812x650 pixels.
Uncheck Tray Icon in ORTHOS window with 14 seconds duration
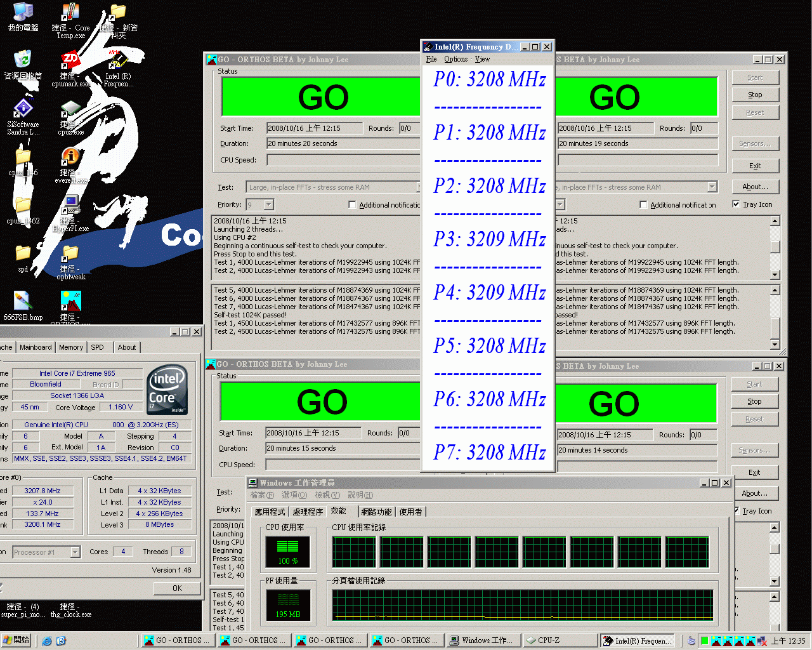(736, 511)
